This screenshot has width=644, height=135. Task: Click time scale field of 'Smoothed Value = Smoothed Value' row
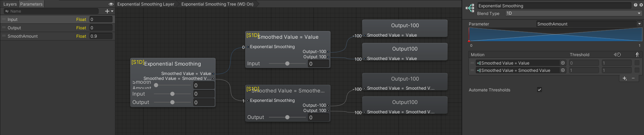coord(616,70)
